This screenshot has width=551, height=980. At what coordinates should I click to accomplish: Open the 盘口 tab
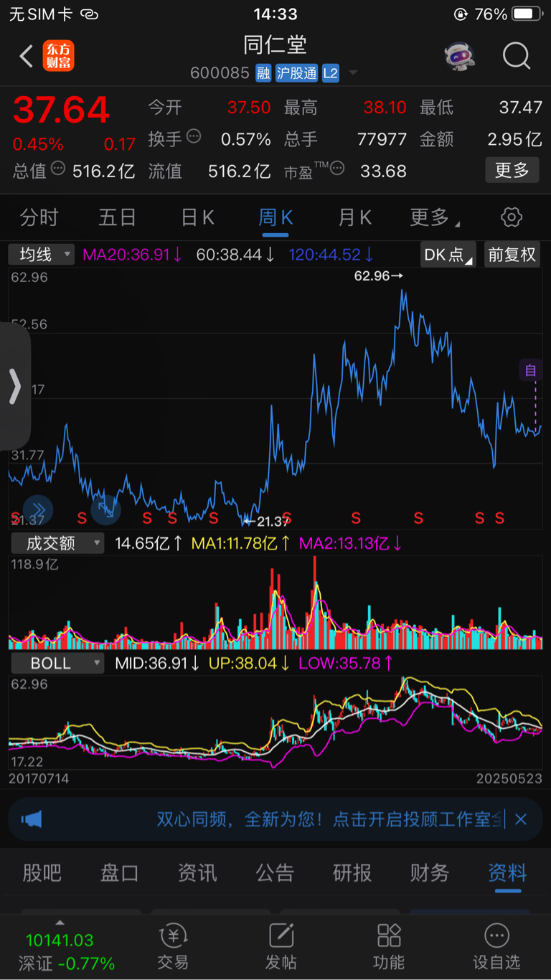(x=120, y=872)
